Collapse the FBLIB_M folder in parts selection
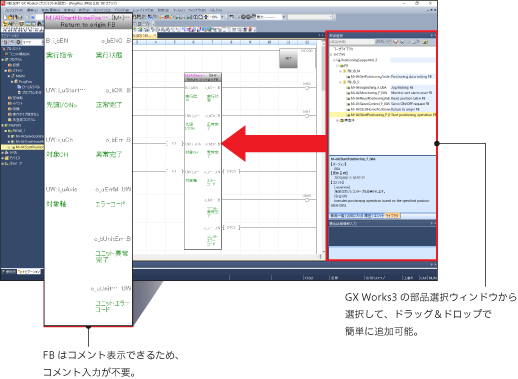Screen dimensions: 518x379 point(340,71)
